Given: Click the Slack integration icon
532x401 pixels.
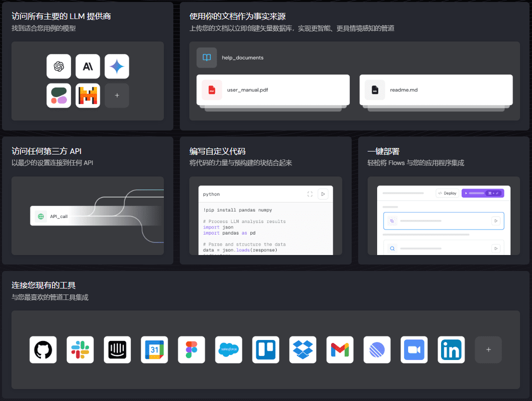Looking at the screenshot, I should [x=80, y=349].
